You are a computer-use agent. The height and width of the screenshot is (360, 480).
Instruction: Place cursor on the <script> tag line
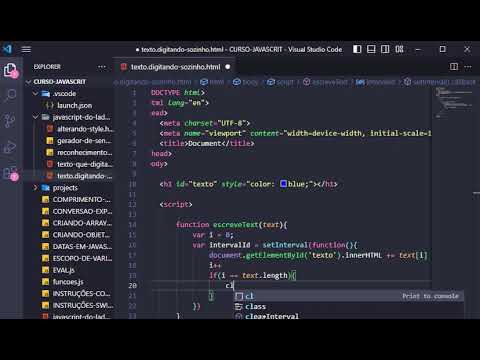pos(176,204)
